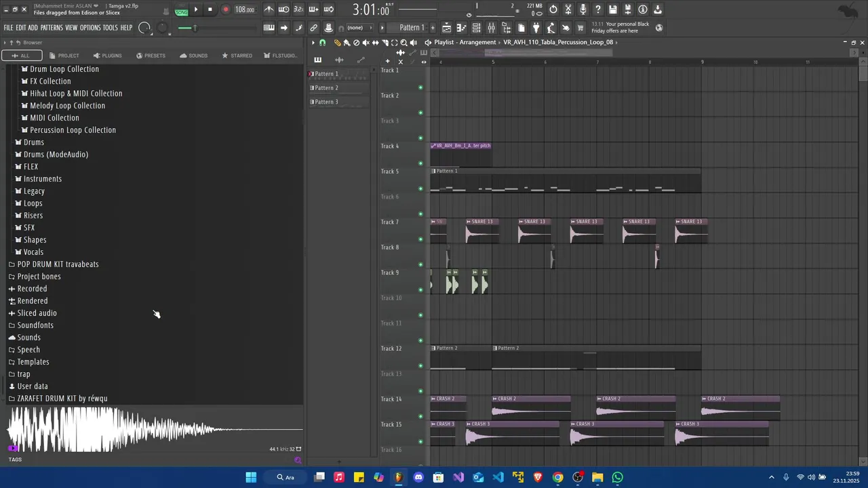Select the Slip tool in Playlist
Viewport: 868px width, 488px height.
(x=375, y=43)
